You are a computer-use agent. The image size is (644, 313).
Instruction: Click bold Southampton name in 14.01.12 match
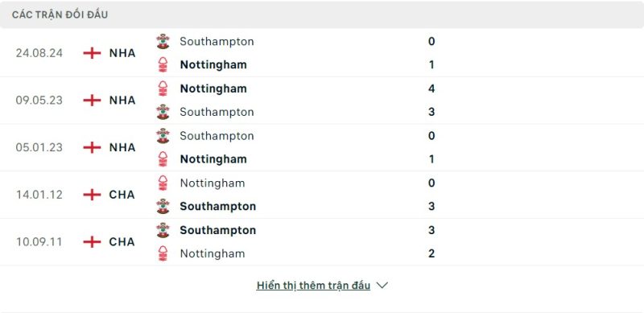click(x=218, y=207)
